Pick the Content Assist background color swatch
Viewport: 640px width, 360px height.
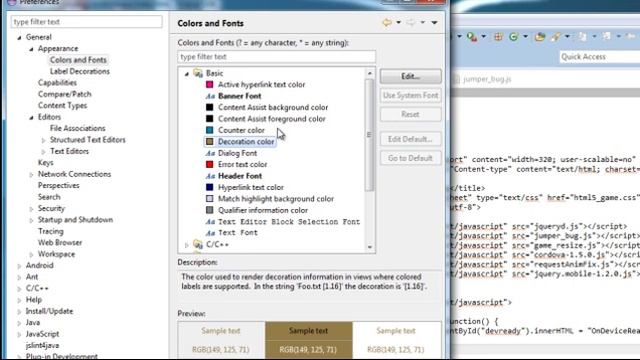click(x=209, y=107)
